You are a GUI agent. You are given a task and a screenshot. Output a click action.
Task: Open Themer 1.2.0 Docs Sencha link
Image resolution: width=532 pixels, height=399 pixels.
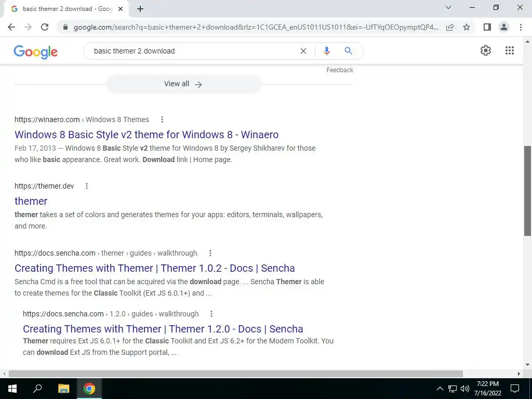click(163, 329)
